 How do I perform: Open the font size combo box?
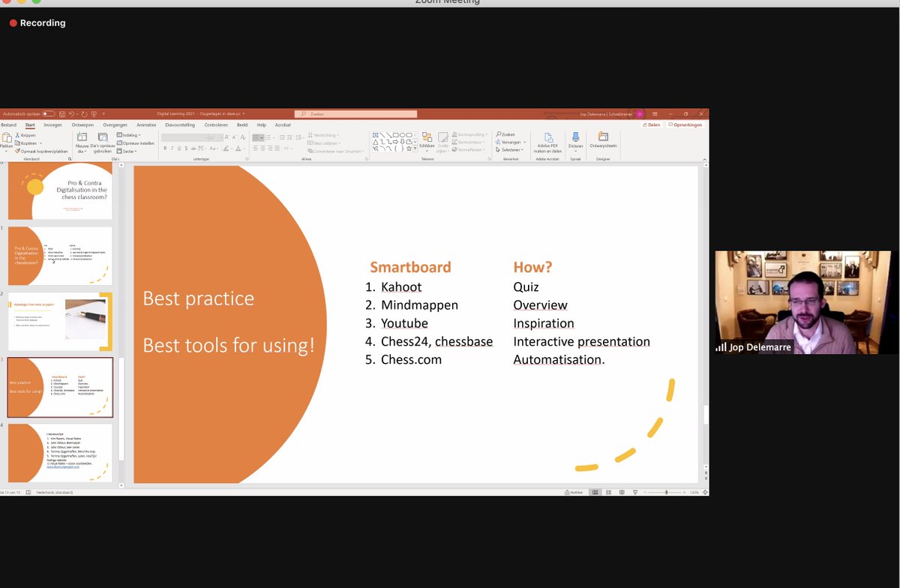pyautogui.click(x=215, y=137)
